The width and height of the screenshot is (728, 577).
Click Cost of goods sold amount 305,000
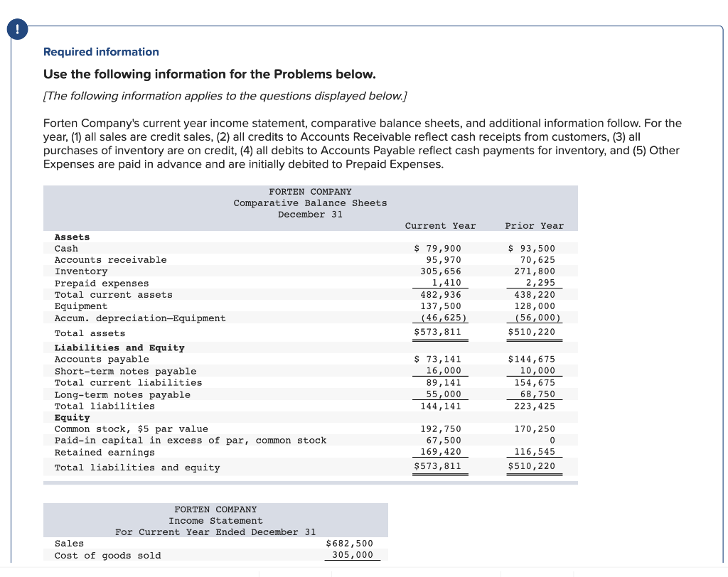[x=353, y=555]
